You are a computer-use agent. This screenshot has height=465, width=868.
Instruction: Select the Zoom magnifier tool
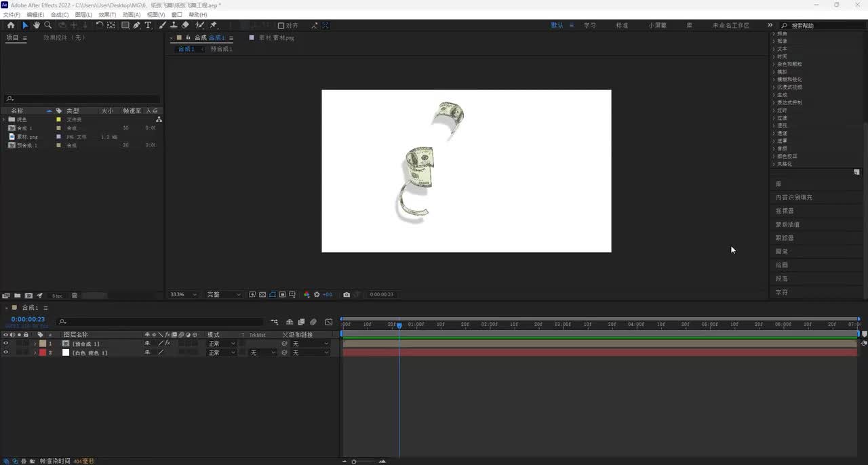[47, 25]
